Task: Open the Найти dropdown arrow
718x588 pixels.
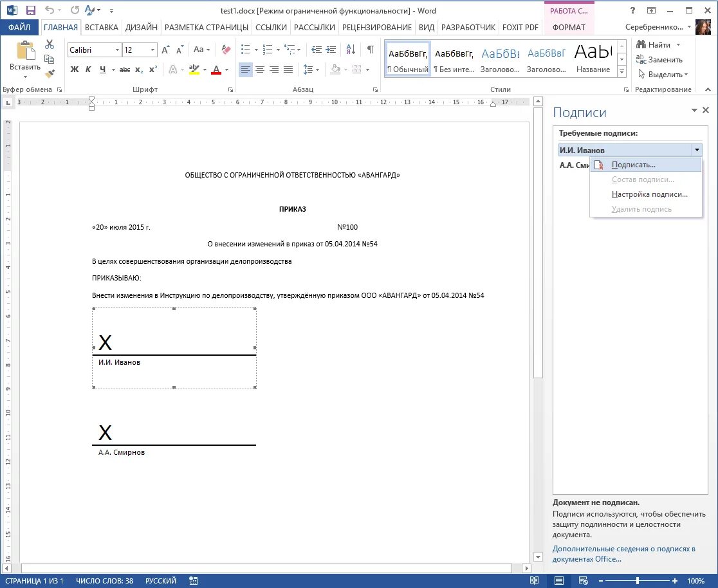Action: point(679,44)
